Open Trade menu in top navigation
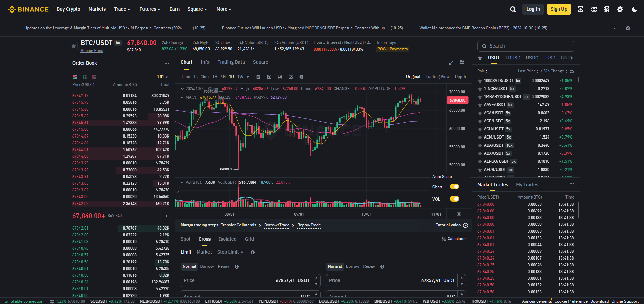Viewport: 644px width, 304px height. (122, 9)
